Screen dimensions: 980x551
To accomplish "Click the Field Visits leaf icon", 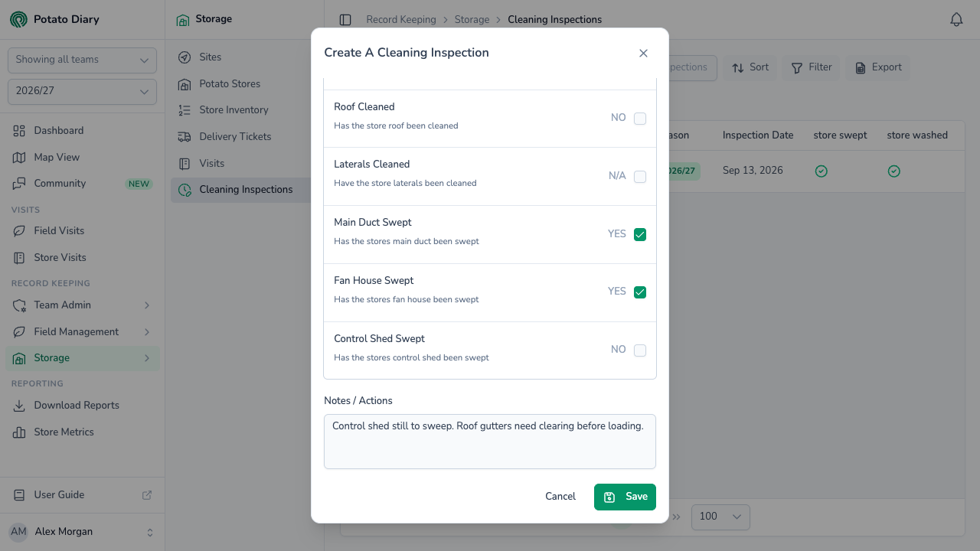I will click(x=19, y=231).
